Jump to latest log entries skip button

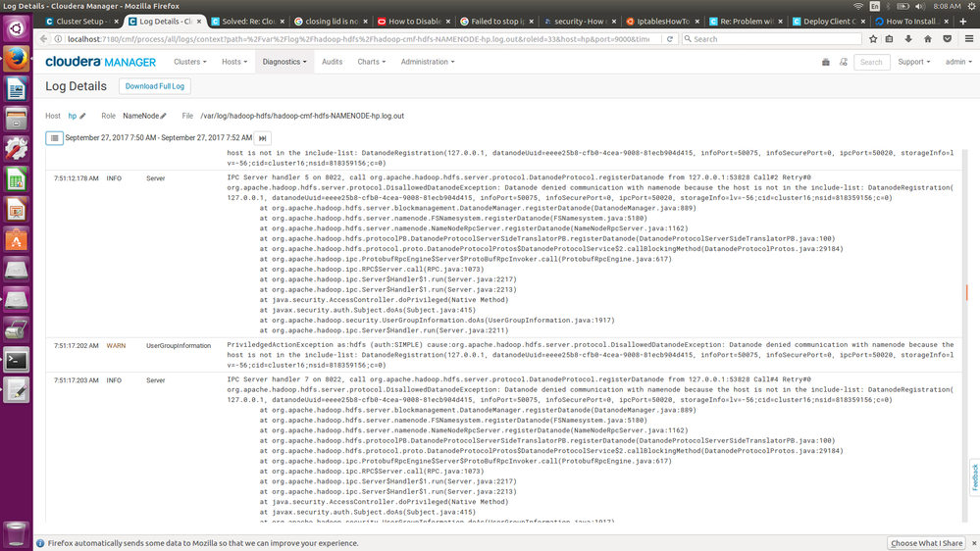263,138
